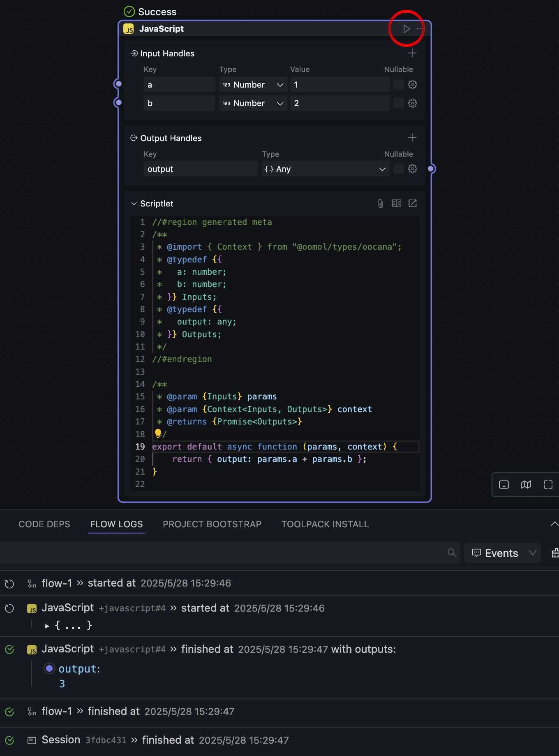Toggle Nullable checkbox for output handle

(x=398, y=169)
